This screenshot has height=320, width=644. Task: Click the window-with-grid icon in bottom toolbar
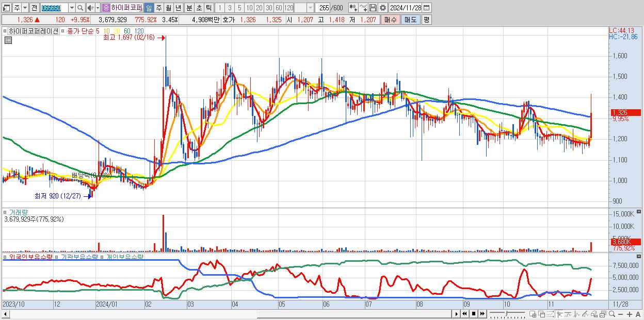(x=533, y=314)
